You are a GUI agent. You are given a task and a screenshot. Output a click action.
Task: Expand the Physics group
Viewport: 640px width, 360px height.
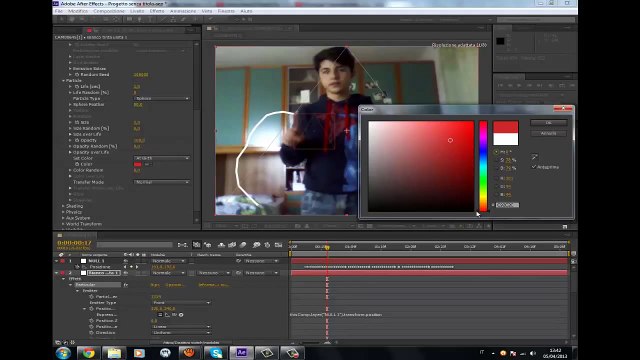coord(64,212)
